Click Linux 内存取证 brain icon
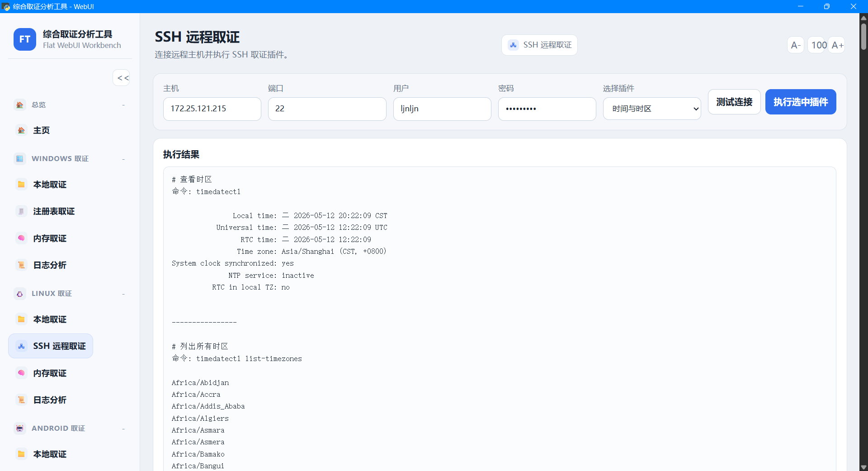The image size is (868, 471). [x=21, y=373]
